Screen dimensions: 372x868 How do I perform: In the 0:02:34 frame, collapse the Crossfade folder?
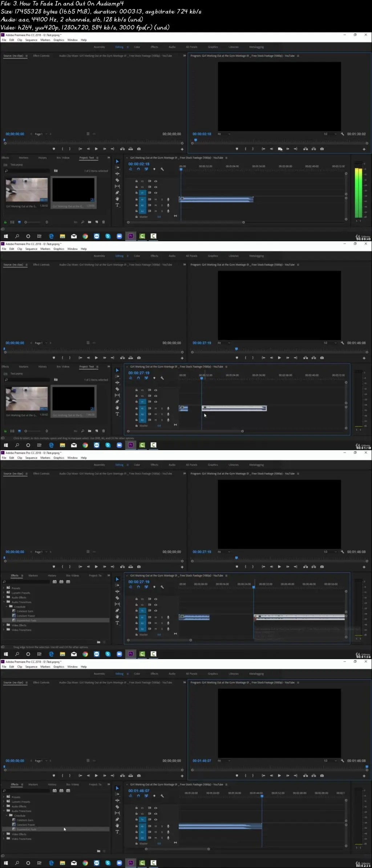pyautogui.click(x=7, y=816)
